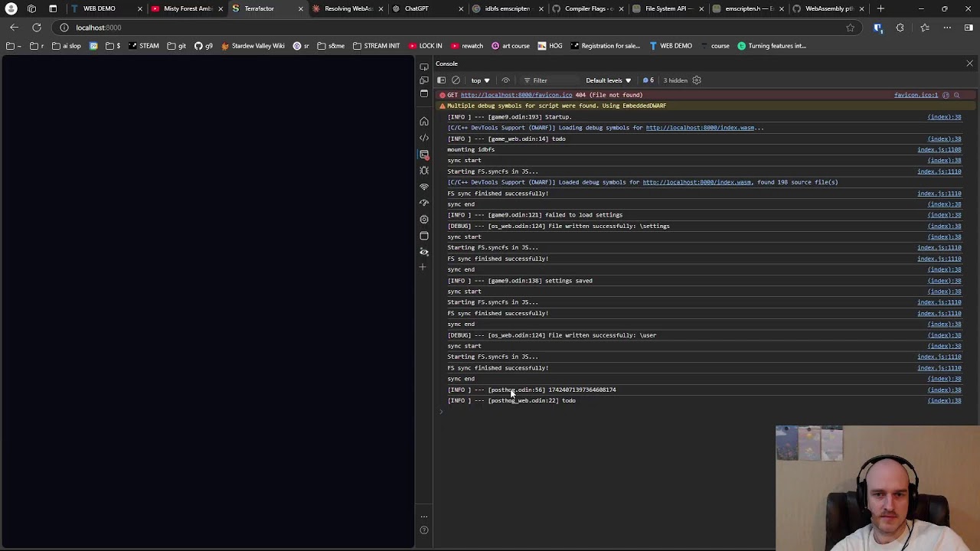
Task: Open the Elements panel icon in DevTools sidebar
Action: coord(424,138)
